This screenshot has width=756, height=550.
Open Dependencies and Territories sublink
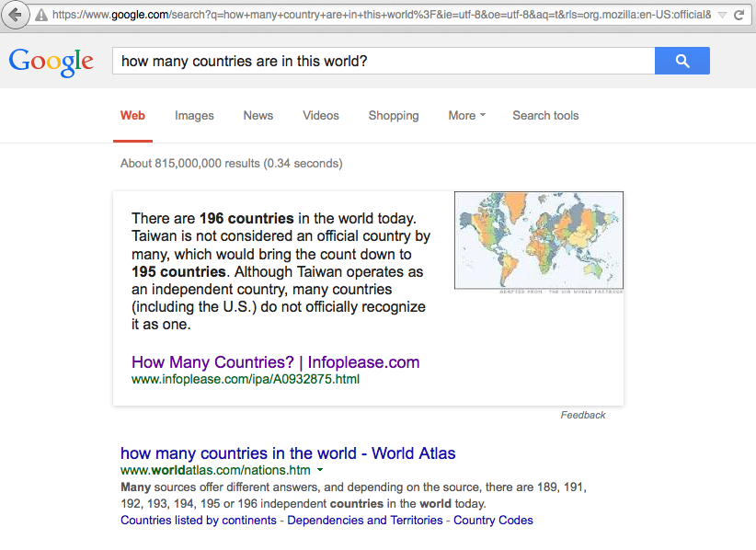click(365, 521)
